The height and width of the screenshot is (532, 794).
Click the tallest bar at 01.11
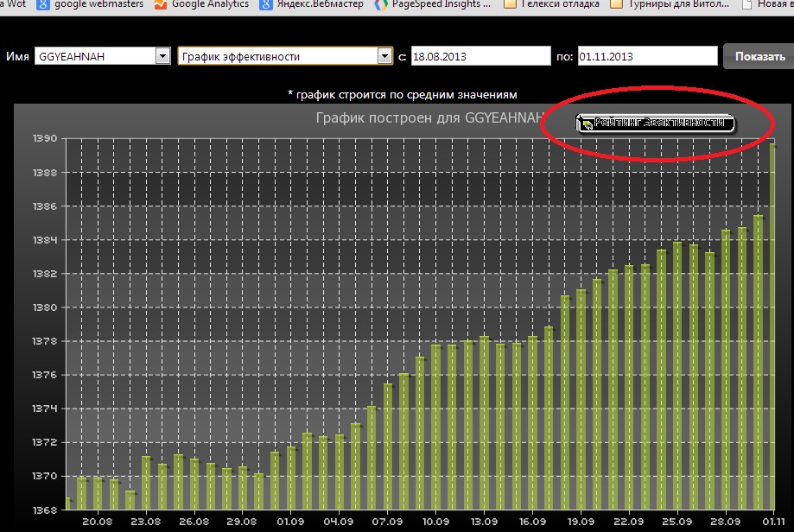(x=772, y=328)
